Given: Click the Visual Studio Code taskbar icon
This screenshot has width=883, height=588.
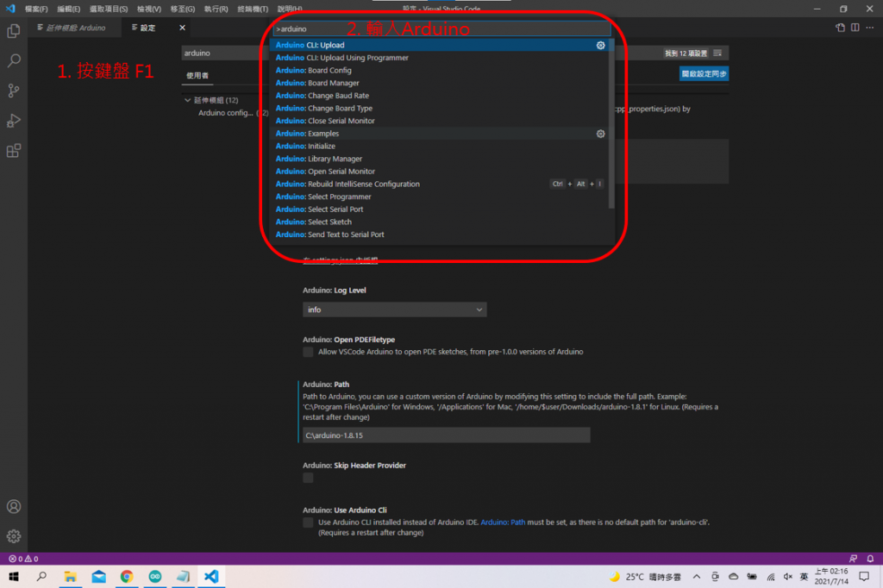Looking at the screenshot, I should pyautogui.click(x=211, y=577).
